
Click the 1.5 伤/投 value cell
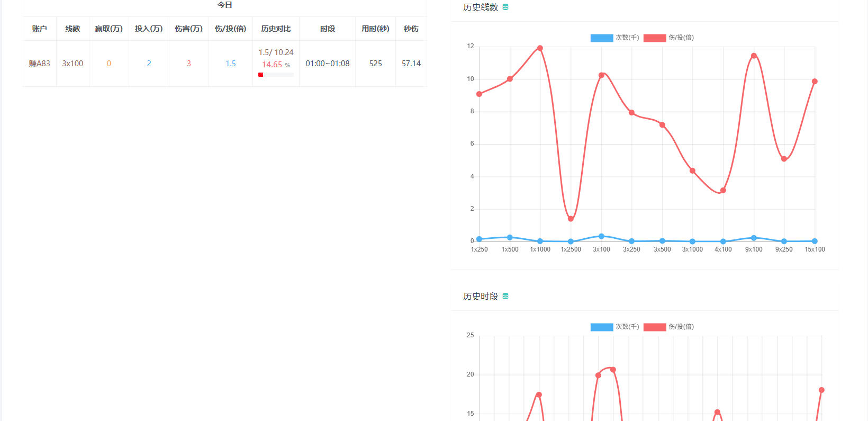(231, 64)
